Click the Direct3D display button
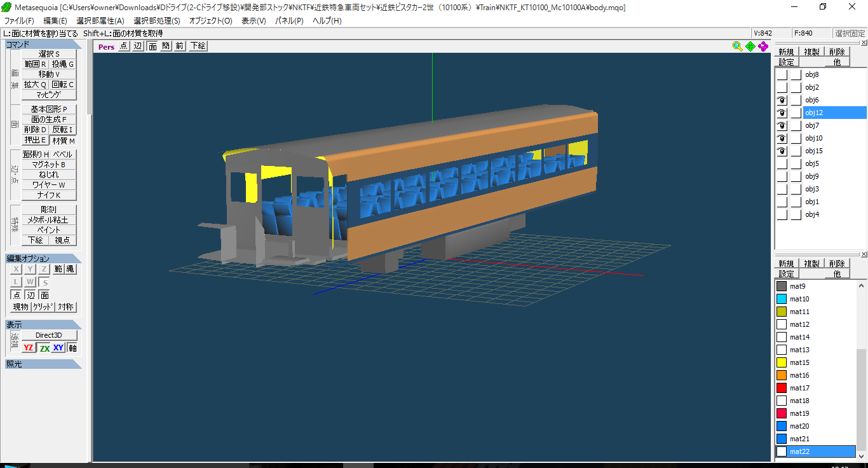This screenshot has height=468, width=868. point(50,335)
